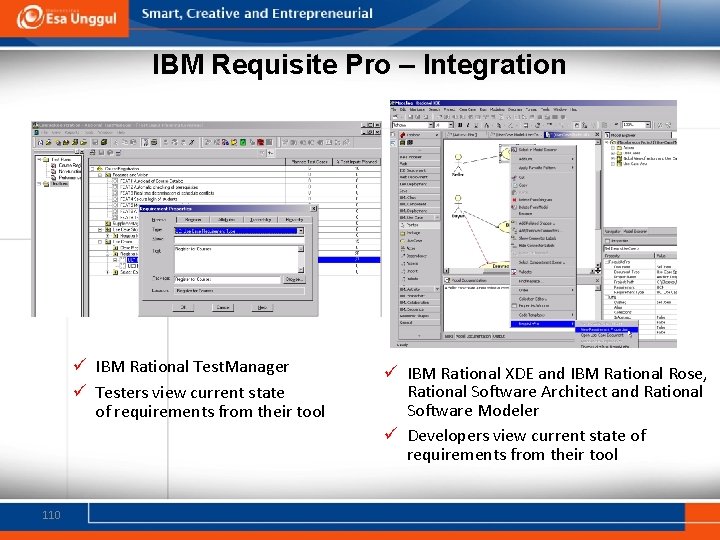Click the red icon in TestManager toolbar

tap(260, 142)
